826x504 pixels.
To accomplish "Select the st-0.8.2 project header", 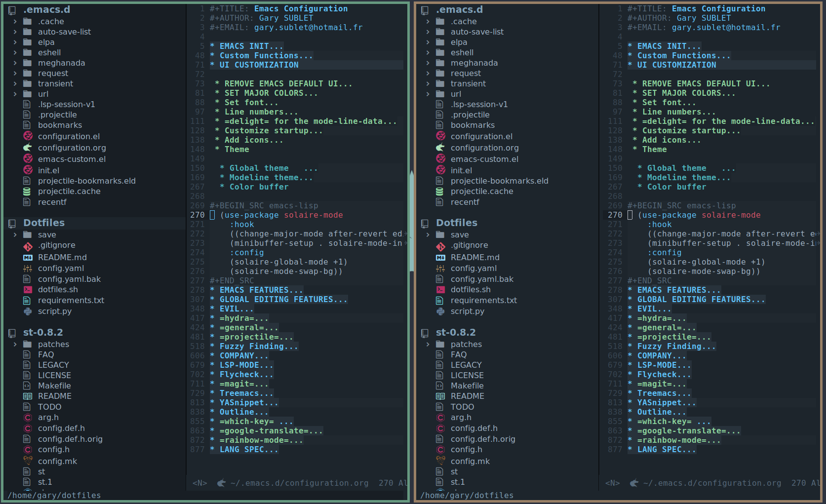I will tap(42, 332).
